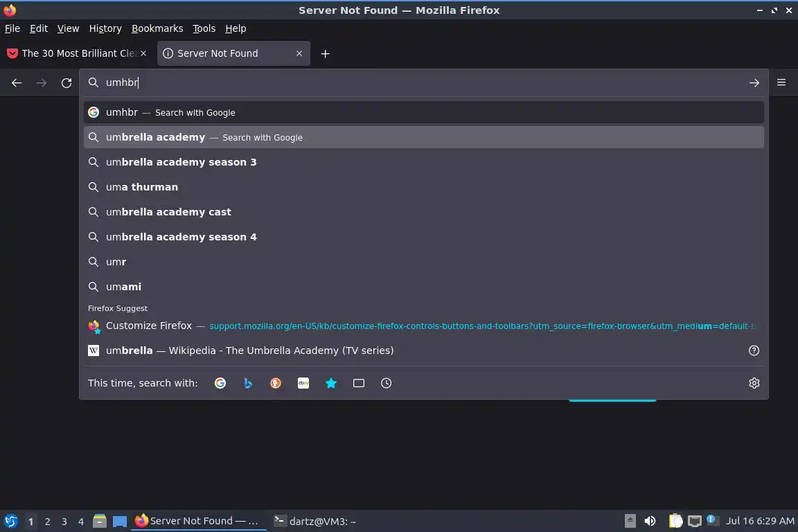
Task: Open the History menu
Action: 105,28
